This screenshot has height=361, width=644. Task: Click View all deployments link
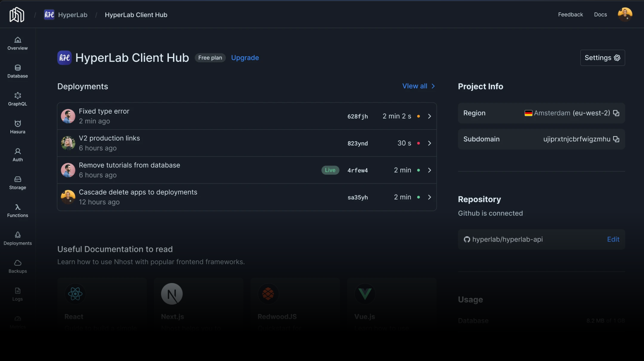[419, 86]
